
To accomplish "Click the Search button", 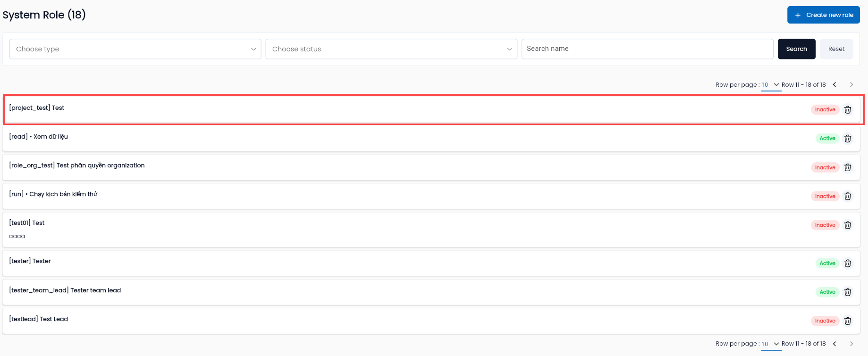I will tap(797, 49).
